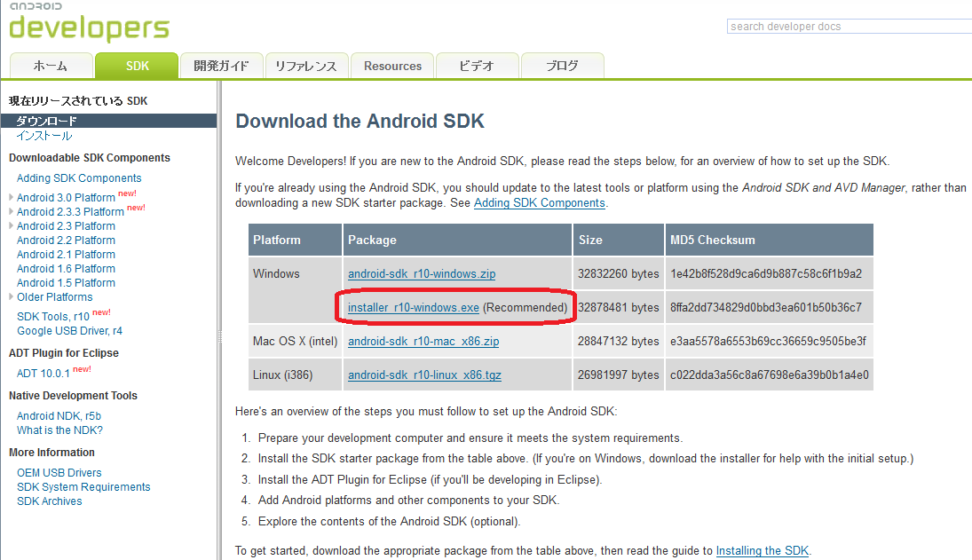Screen dimensions: 972x560
Task: Download android-sdk_r10-linux_x86.tgz
Action: point(424,375)
